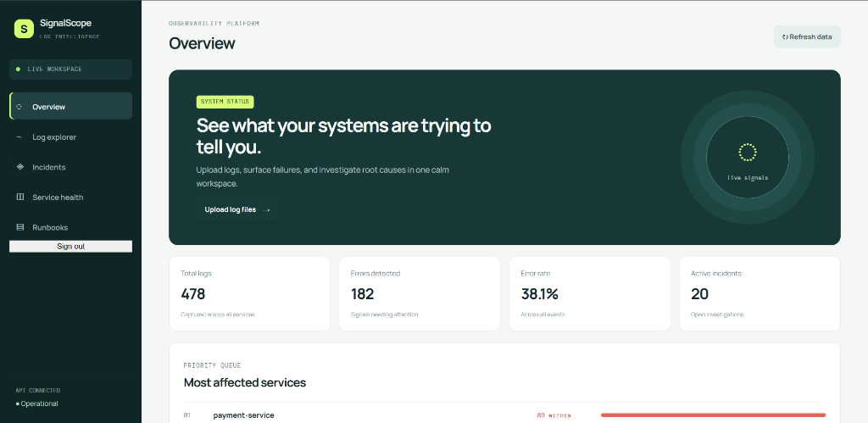Open the Active incidents card
Image resolution: width=868 pixels, height=423 pixels.
point(759,294)
